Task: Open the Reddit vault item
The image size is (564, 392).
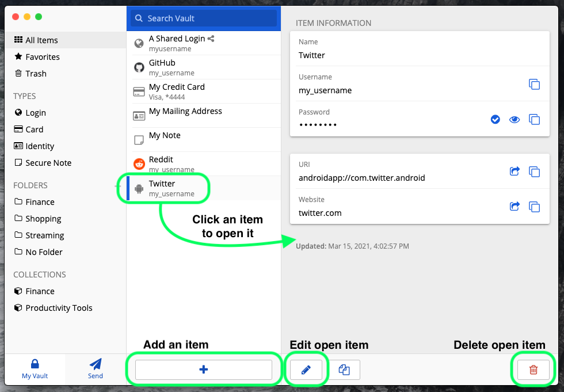Action: 204,163
